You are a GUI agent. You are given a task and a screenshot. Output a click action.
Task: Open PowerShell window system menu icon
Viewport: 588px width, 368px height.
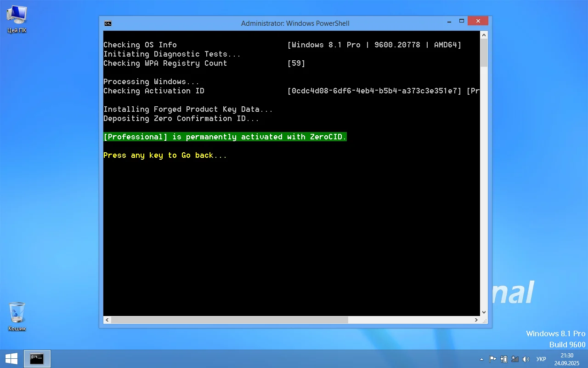tap(108, 23)
